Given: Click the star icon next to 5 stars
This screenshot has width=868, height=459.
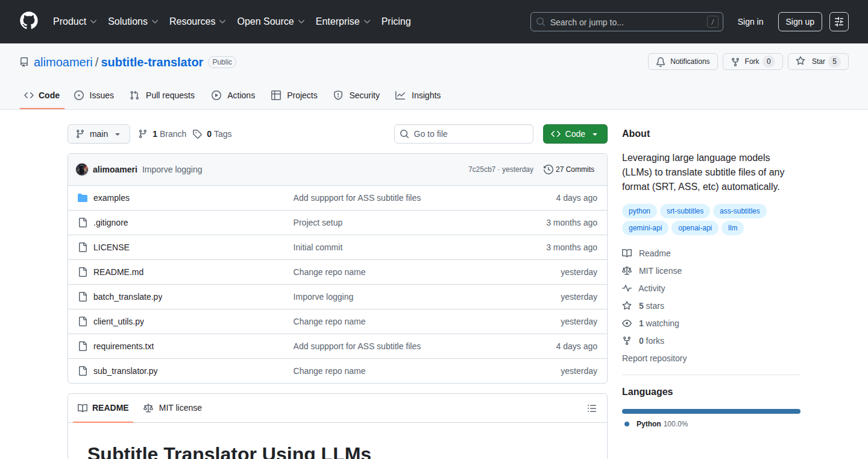Looking at the screenshot, I should click(627, 306).
